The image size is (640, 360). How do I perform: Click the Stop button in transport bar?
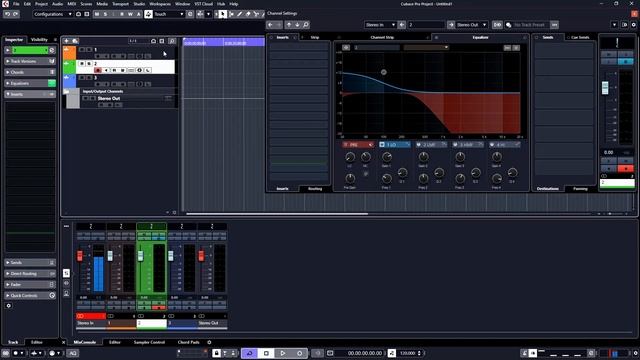266,353
